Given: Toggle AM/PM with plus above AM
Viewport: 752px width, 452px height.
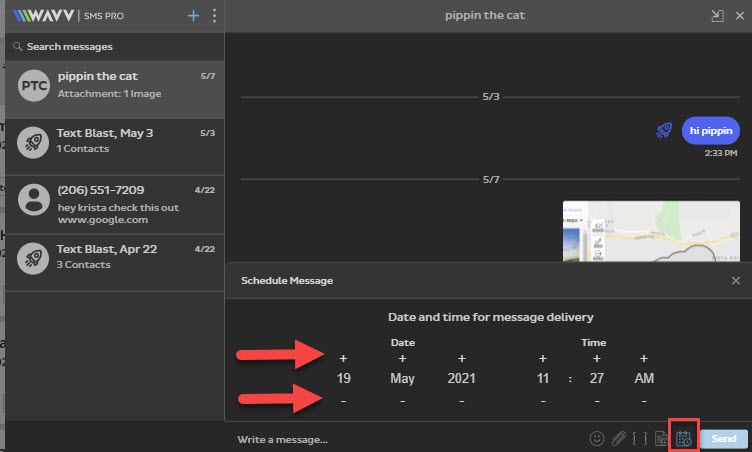Looking at the screenshot, I should pyautogui.click(x=644, y=358).
